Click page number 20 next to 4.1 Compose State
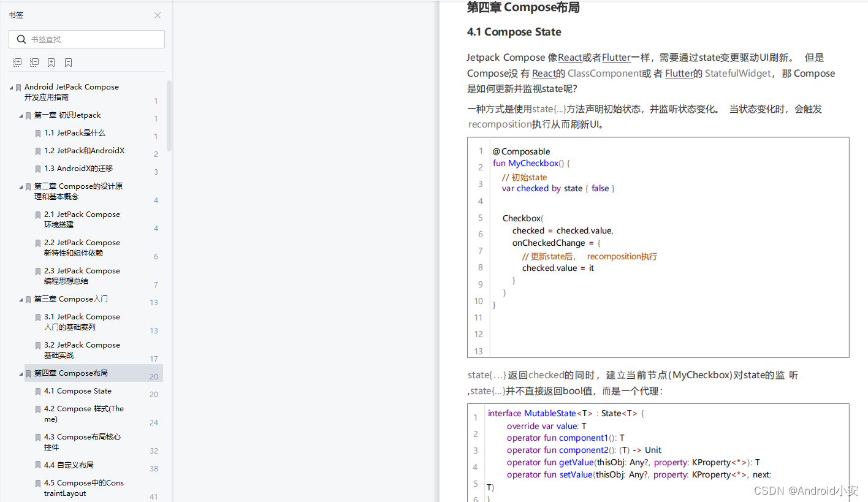 (154, 395)
